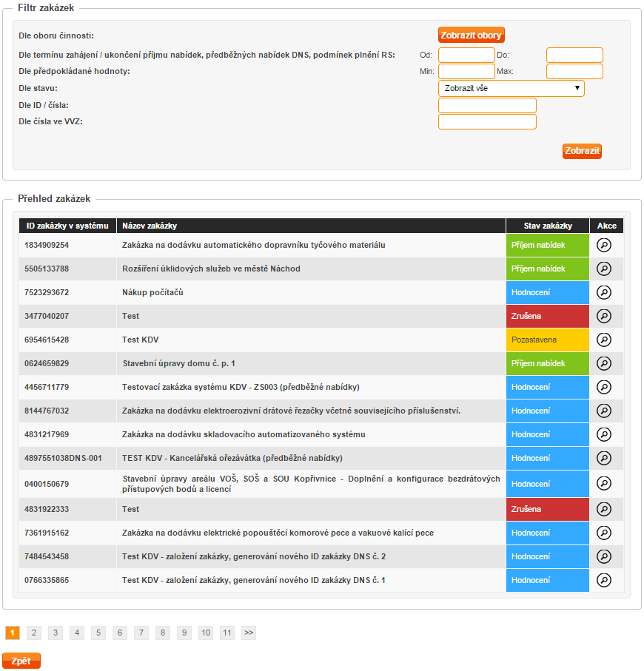Click the Dle čísla ve VVZ input
This screenshot has height=671, width=644.
tap(487, 121)
